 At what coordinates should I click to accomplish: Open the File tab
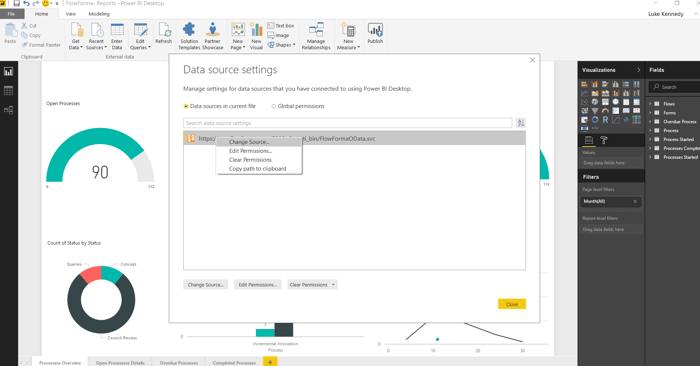click(11, 14)
